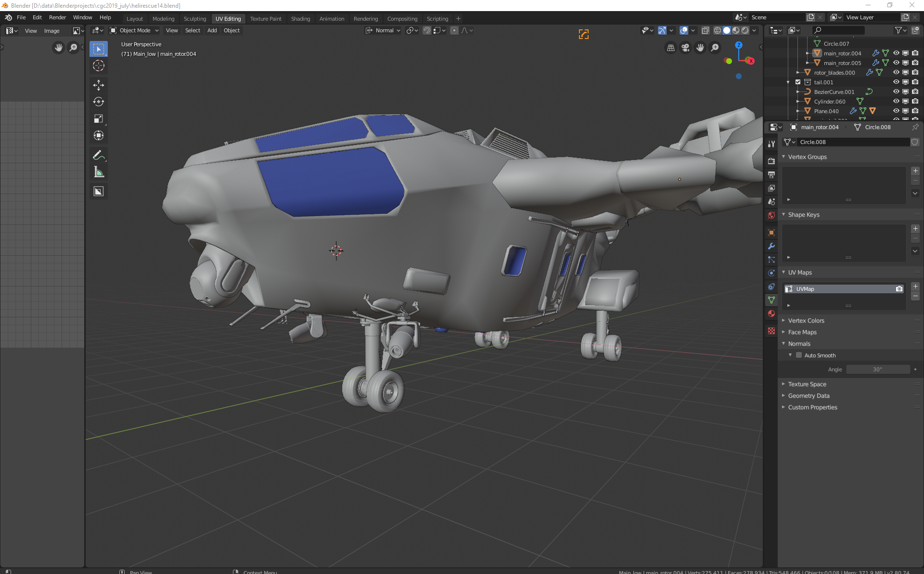Select the Move tool in toolbar
The height and width of the screenshot is (574, 924).
pyautogui.click(x=98, y=85)
